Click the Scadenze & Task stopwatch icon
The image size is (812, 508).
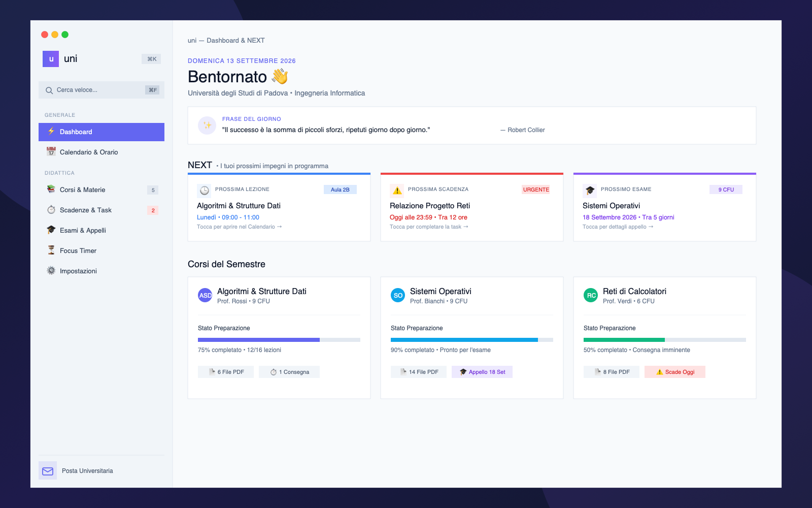(51, 209)
